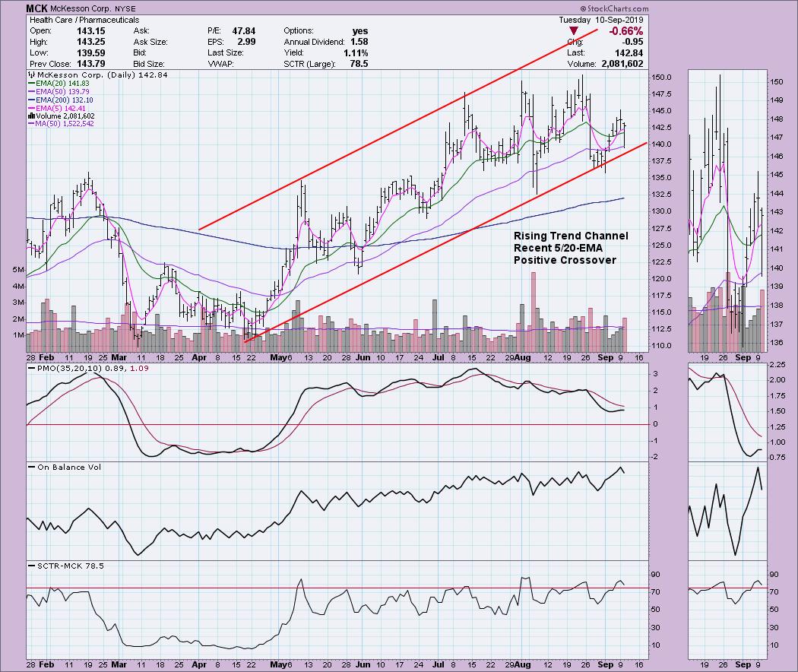Select the Recent 5/20-EMA annotation line
The width and height of the screenshot is (798, 672).
click(558, 248)
